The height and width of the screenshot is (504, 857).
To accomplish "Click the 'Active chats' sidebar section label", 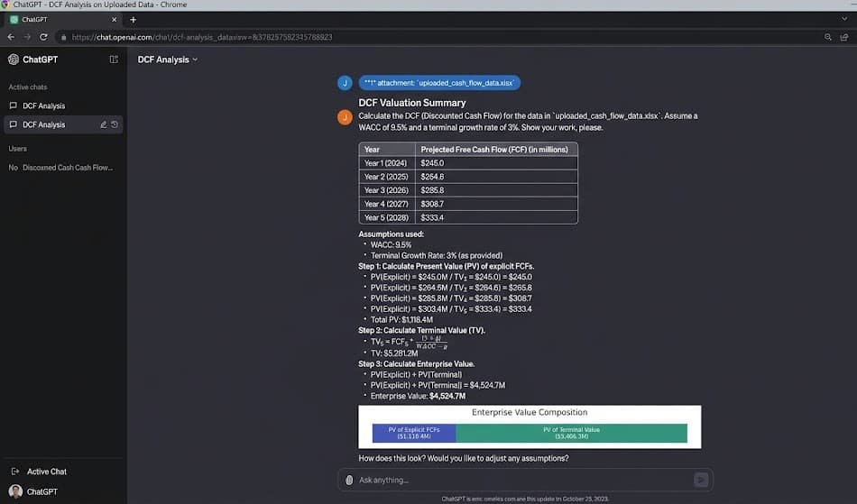I will click(x=28, y=87).
